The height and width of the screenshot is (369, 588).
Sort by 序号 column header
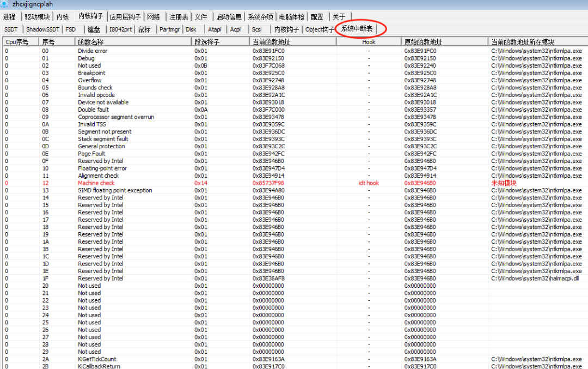pyautogui.click(x=57, y=42)
